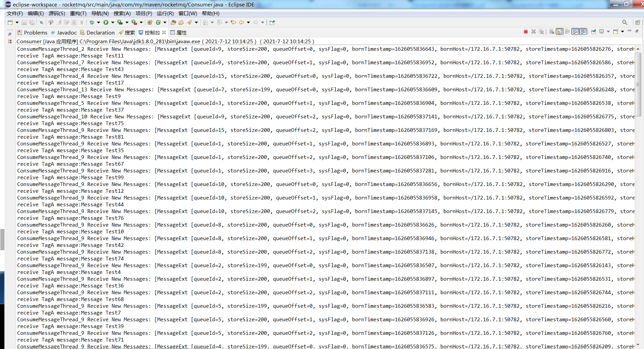644x349 pixels.
Task: Open the Run dropdown arrow
Action: (x=113, y=22)
